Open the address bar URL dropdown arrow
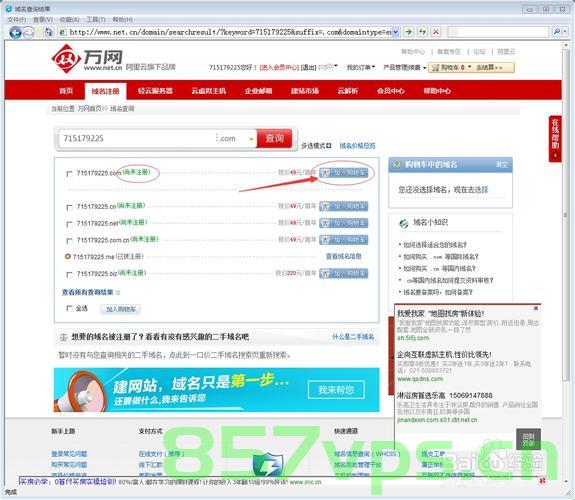This screenshot has height=500, width=575. coord(395,32)
